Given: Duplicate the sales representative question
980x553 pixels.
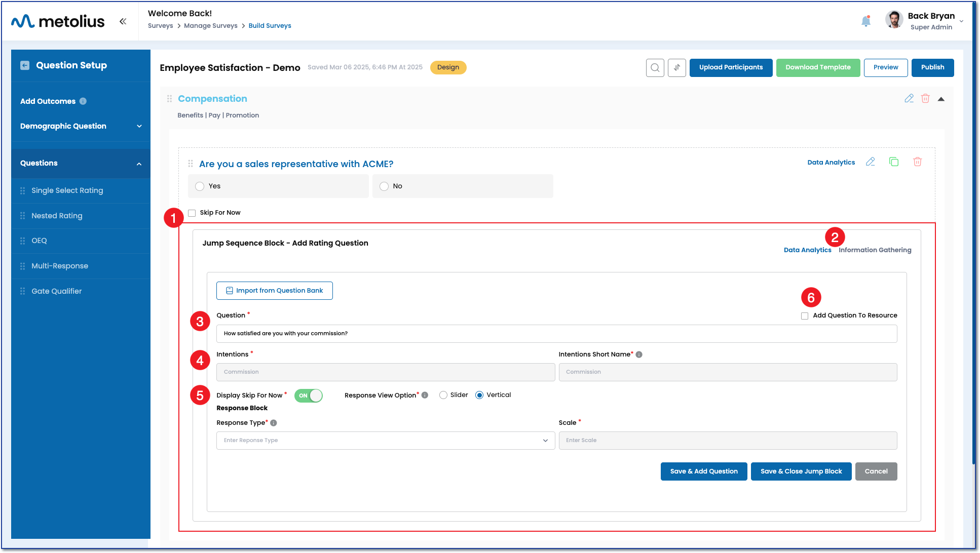Looking at the screenshot, I should (x=894, y=162).
